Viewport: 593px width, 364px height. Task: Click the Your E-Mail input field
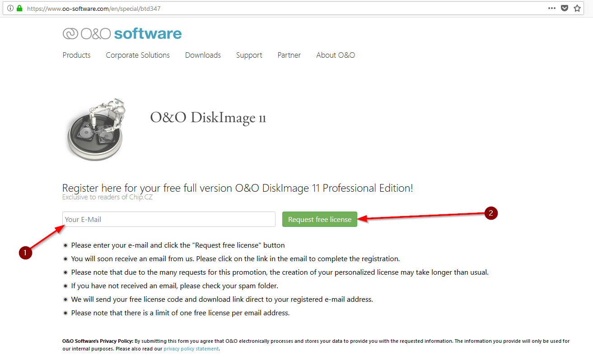(x=169, y=219)
